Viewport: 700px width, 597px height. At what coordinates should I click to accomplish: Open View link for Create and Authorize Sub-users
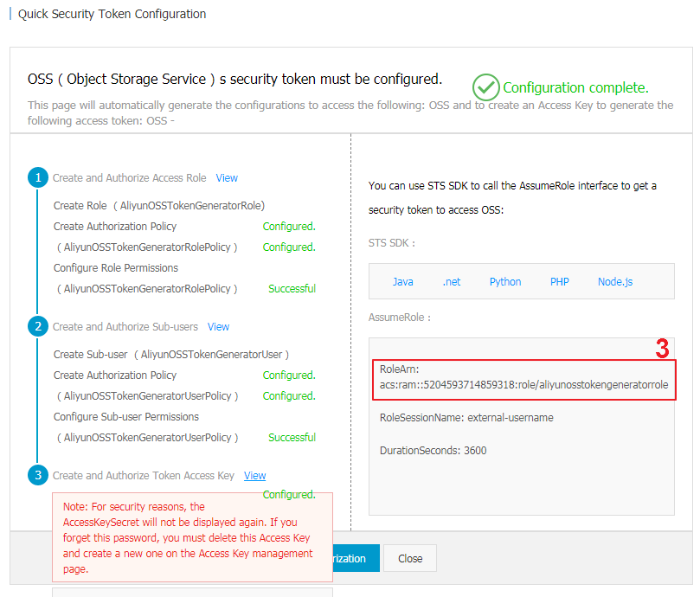pyautogui.click(x=218, y=327)
